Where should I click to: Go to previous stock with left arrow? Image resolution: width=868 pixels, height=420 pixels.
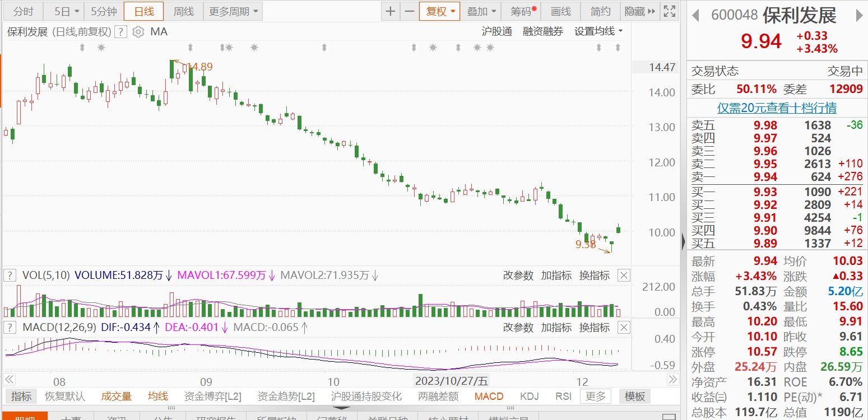696,16
